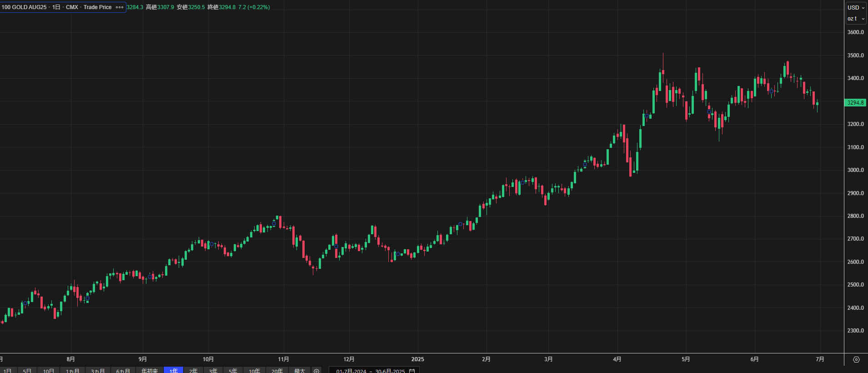Viewport: 868px width, 373px height.
Task: Click the 2月 time axis label
Action: pyautogui.click(x=487, y=359)
